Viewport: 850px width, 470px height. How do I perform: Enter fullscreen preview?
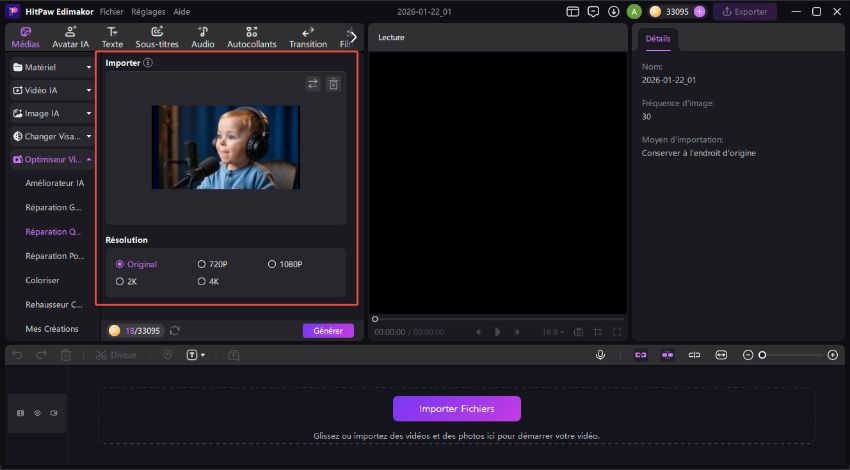pos(616,332)
